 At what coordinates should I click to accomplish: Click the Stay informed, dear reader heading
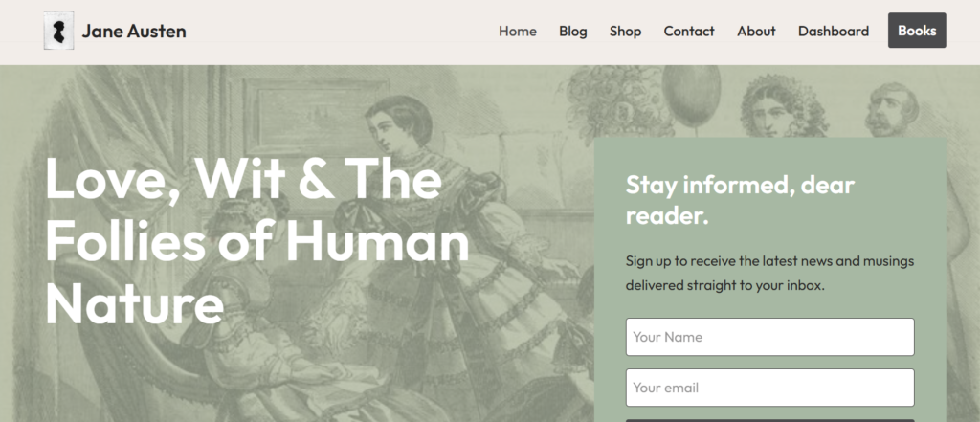click(x=740, y=200)
